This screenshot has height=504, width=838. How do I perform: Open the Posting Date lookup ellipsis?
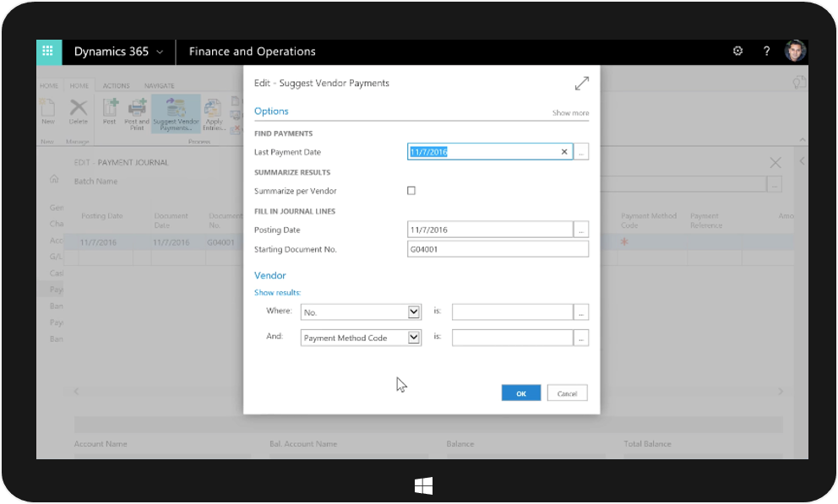point(581,230)
